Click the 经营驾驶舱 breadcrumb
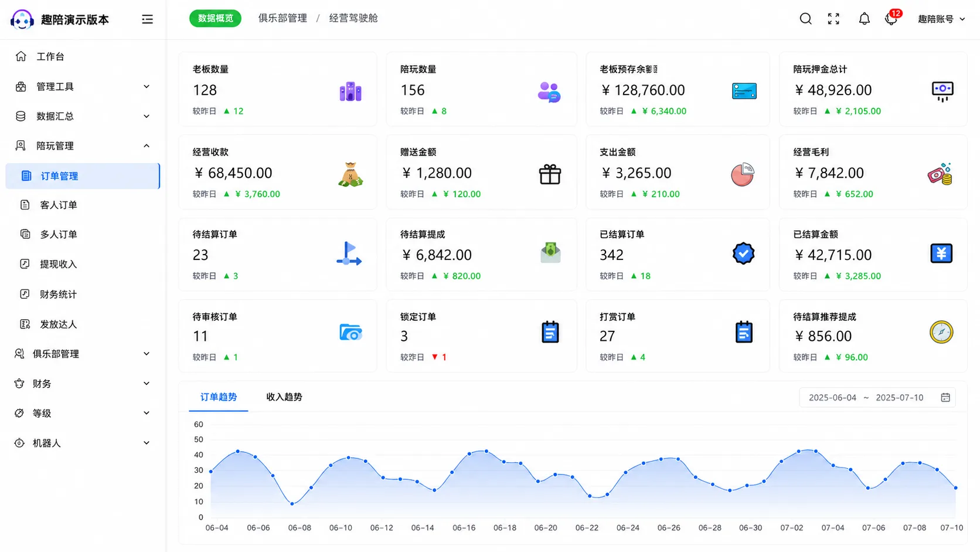 pos(353,18)
